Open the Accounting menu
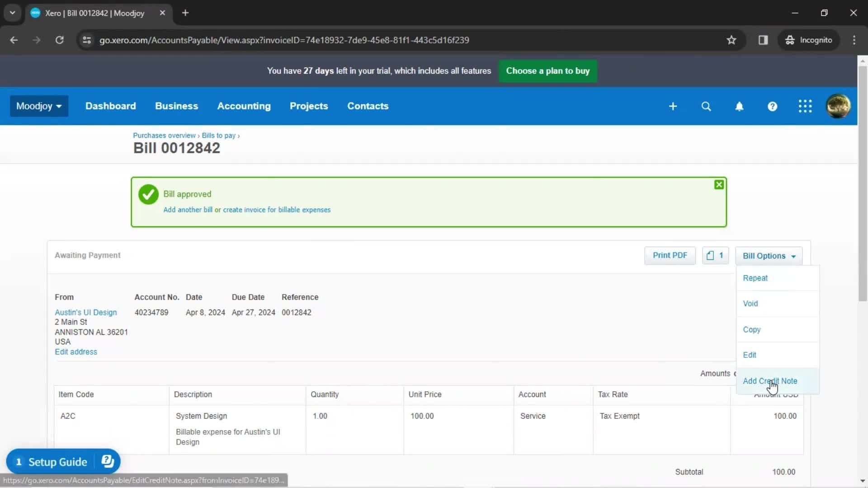The image size is (868, 488). coord(244,106)
